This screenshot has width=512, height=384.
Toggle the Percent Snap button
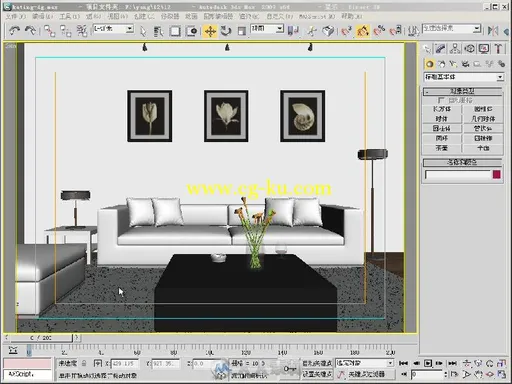coord(379,31)
